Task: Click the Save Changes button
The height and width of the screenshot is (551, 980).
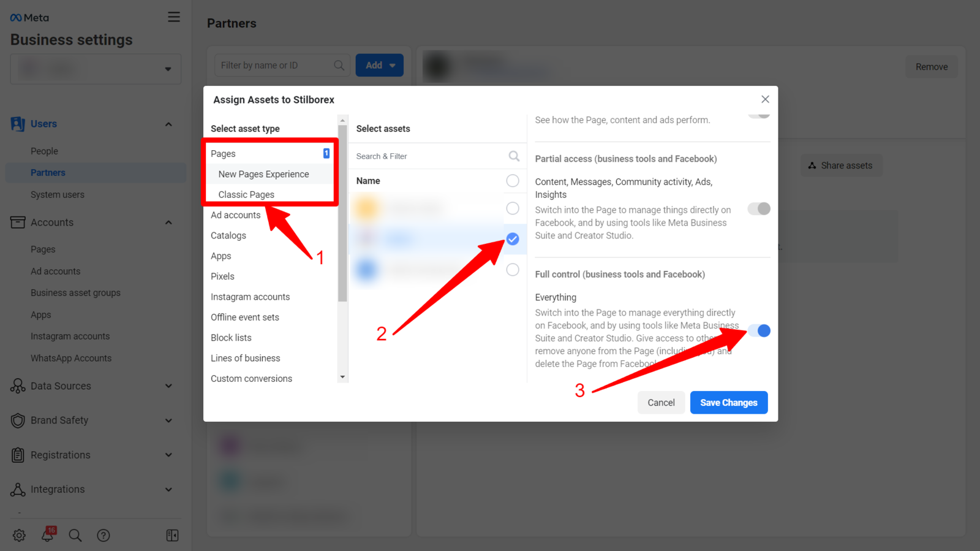Action: (728, 403)
